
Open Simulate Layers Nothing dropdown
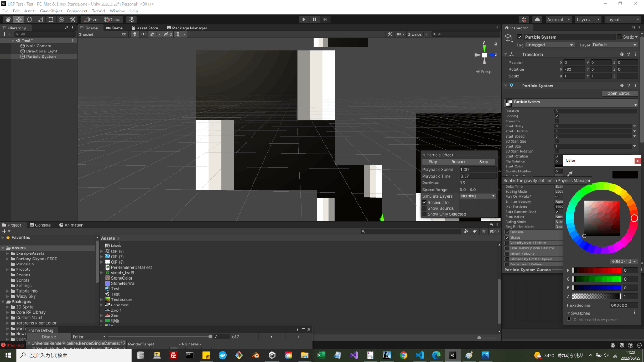click(478, 196)
